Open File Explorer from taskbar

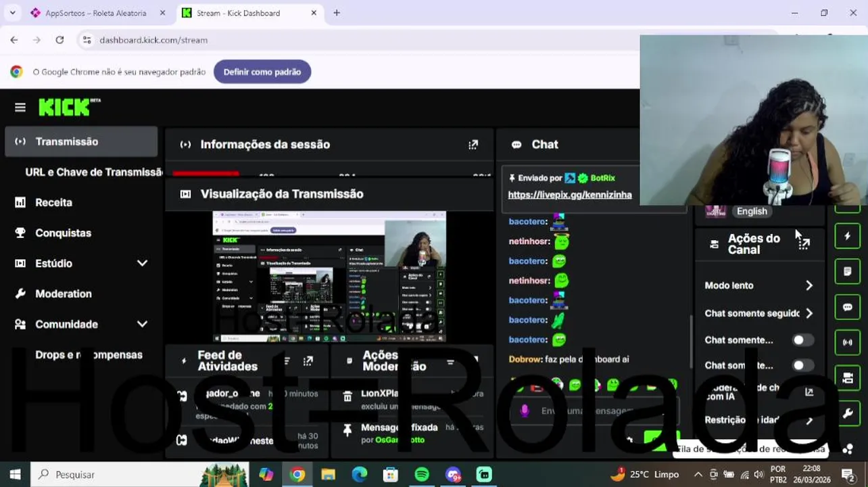click(329, 474)
